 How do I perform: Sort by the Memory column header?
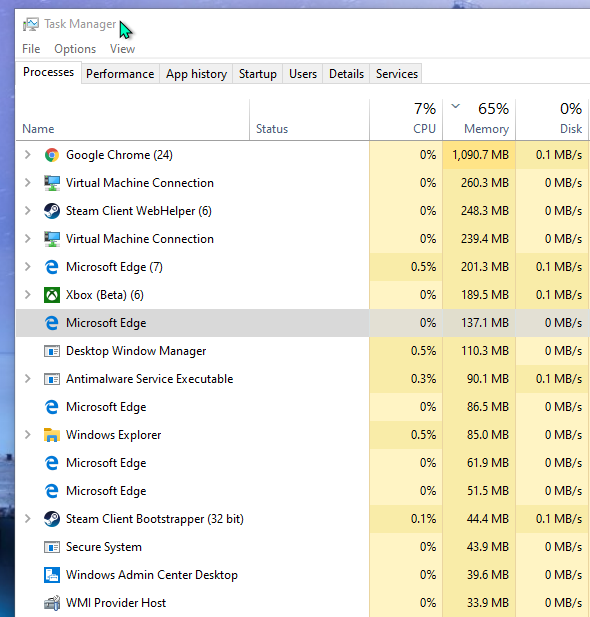[x=479, y=120]
